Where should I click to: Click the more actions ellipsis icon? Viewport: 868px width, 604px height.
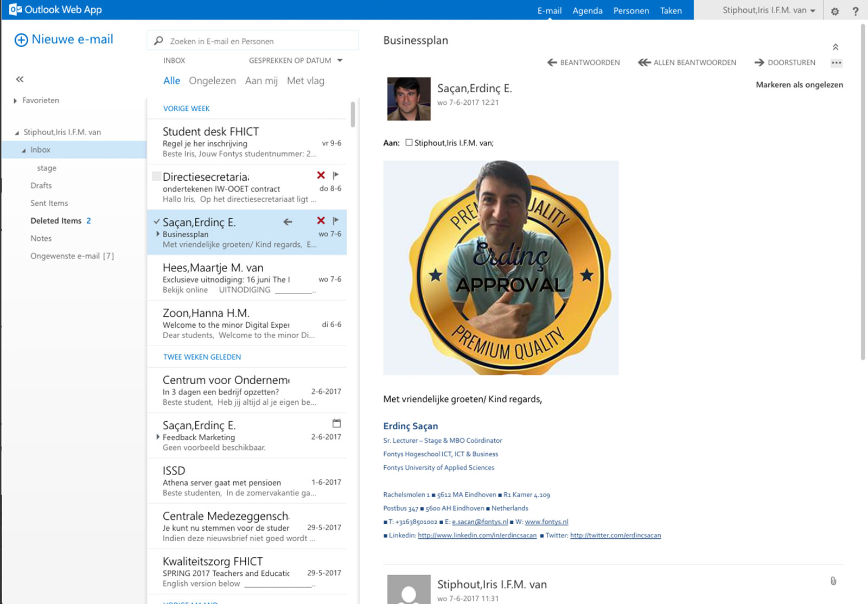(x=837, y=63)
